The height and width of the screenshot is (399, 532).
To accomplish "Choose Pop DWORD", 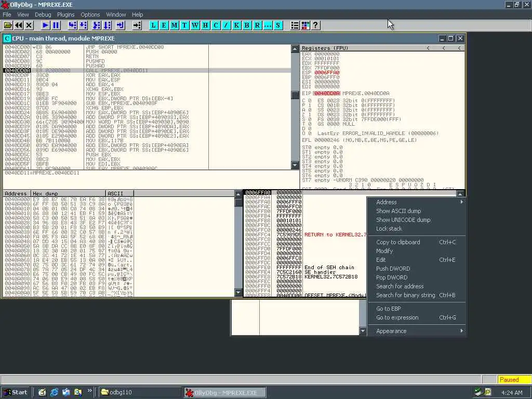I will tap(417, 277).
